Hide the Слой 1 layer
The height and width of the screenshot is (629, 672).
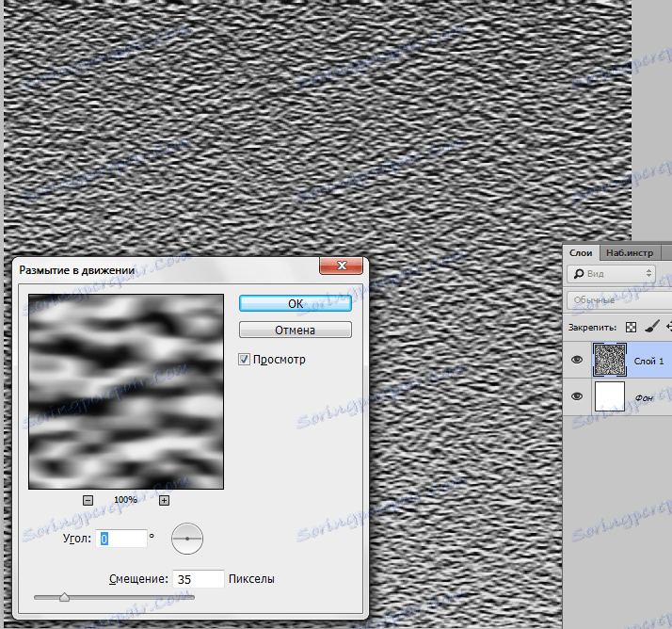[577, 360]
